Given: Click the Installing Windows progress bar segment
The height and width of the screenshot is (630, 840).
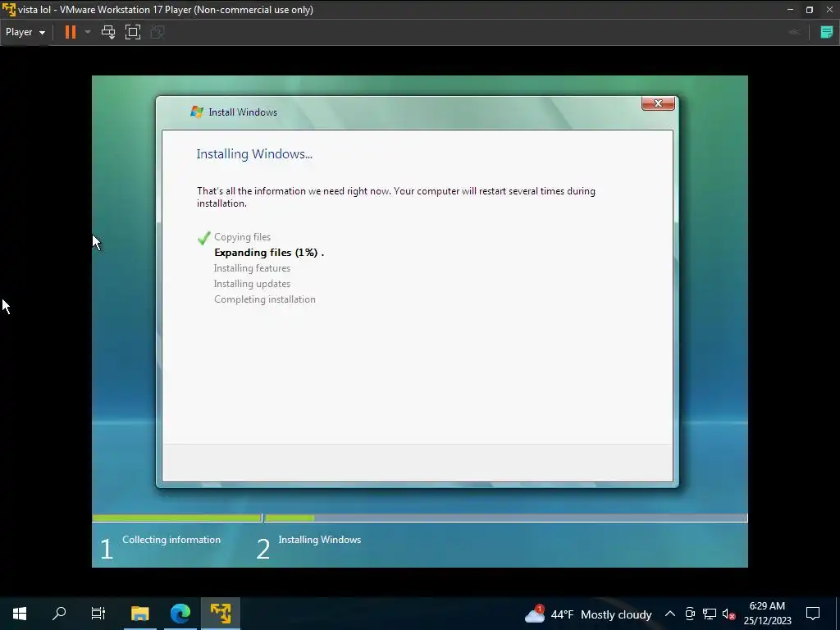Looking at the screenshot, I should coord(505,518).
